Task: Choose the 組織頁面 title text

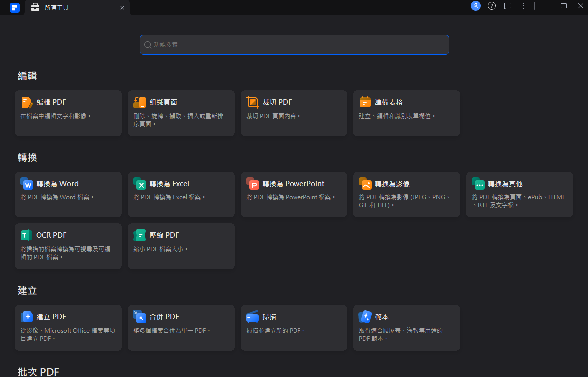Action: [x=163, y=102]
